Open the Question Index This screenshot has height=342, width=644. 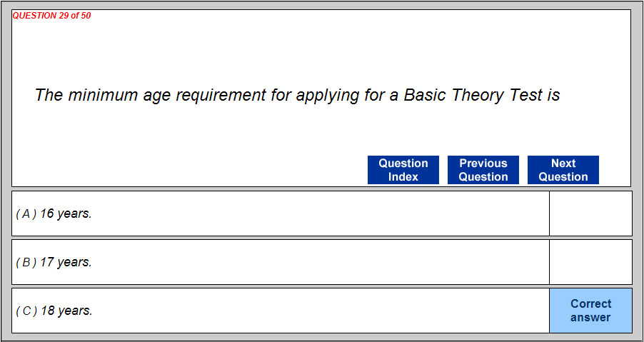click(x=403, y=170)
